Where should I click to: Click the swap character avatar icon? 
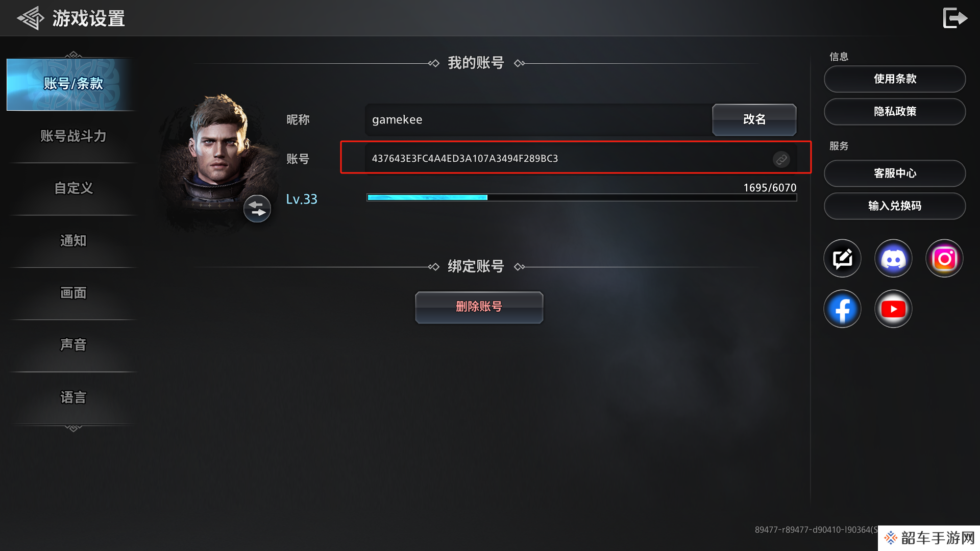click(257, 209)
